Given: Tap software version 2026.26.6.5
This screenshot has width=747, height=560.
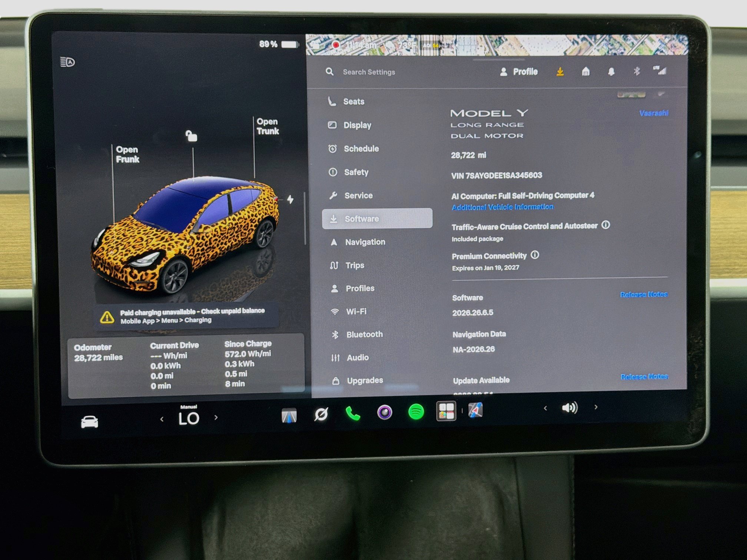Looking at the screenshot, I should click(x=473, y=313).
